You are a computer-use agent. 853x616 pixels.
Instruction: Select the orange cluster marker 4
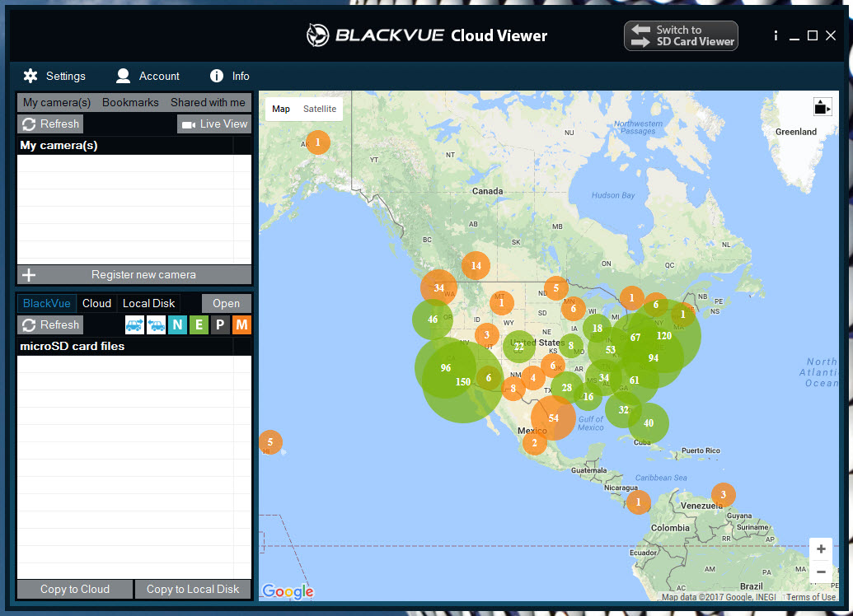(x=533, y=378)
